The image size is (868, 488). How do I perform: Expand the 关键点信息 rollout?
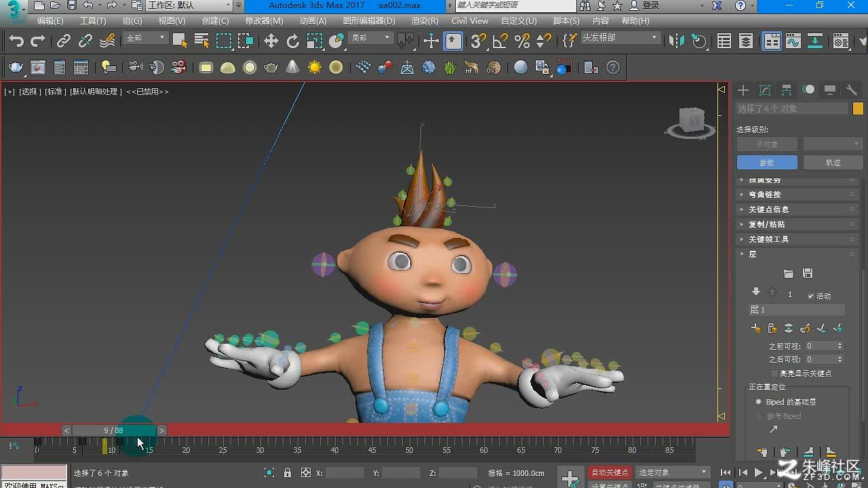[797, 209]
